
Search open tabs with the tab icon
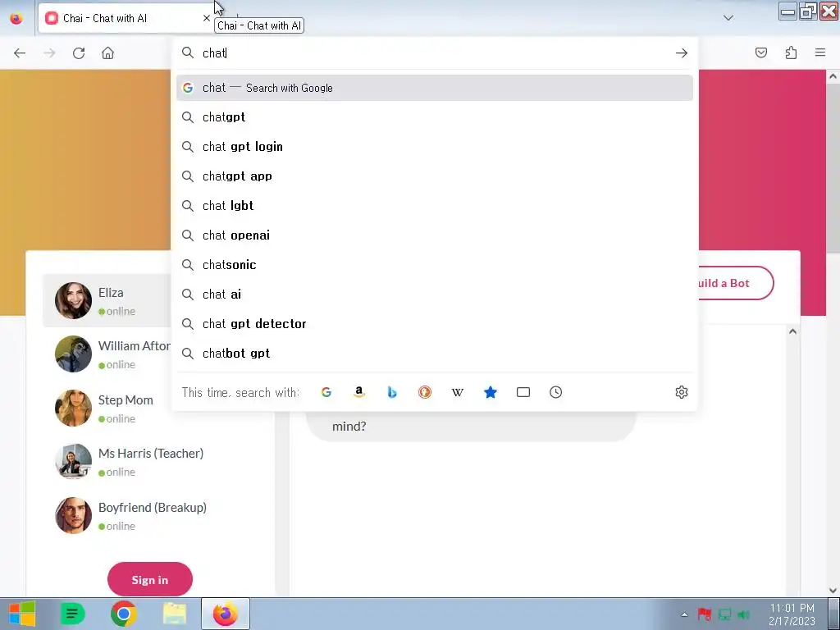[523, 392]
